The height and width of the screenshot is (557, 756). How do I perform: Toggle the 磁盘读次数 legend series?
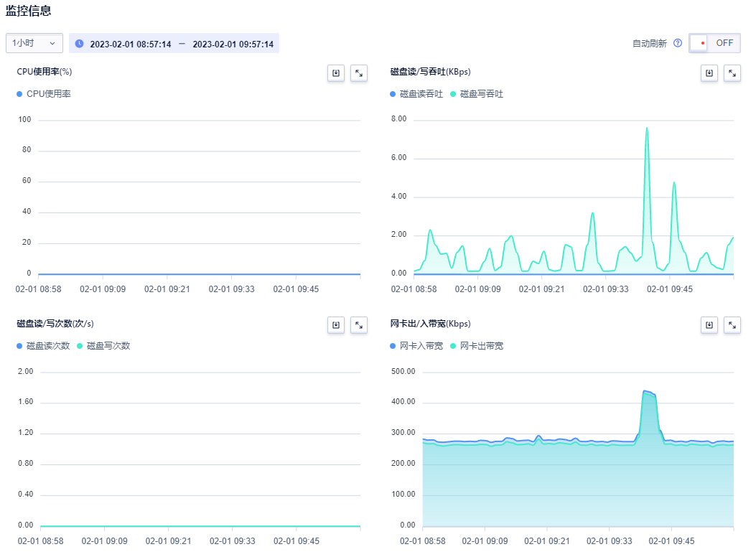[x=43, y=346]
